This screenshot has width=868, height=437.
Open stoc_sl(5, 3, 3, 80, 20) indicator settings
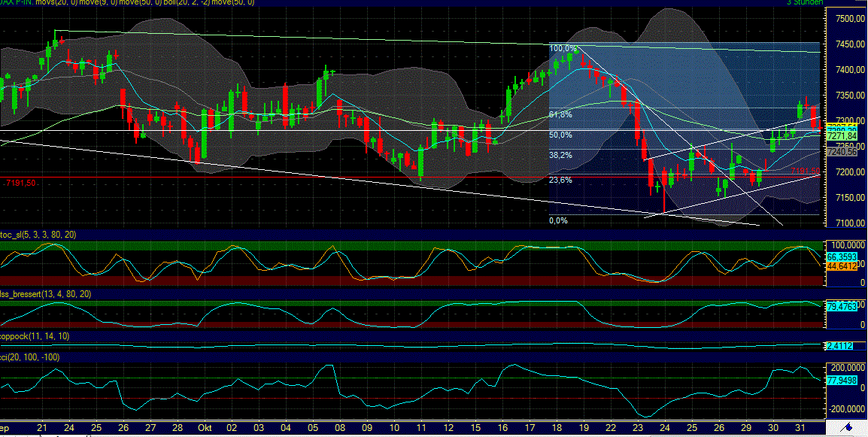tap(36, 235)
